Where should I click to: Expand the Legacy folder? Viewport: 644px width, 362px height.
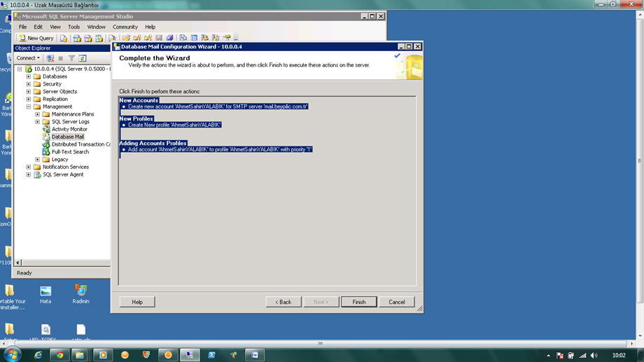tap(37, 160)
